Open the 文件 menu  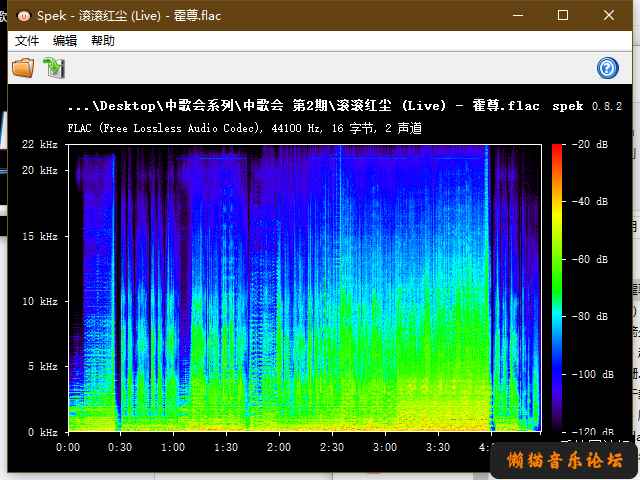[27, 41]
